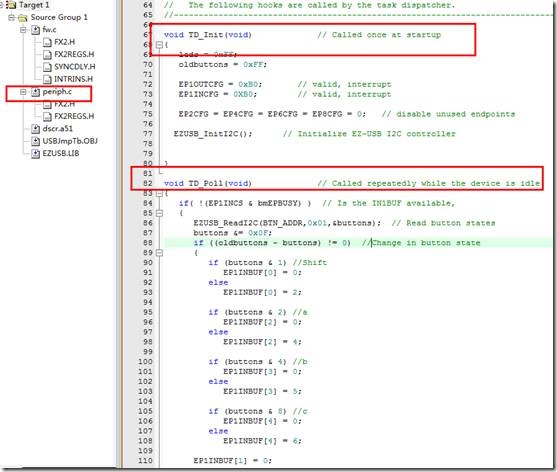The width and height of the screenshot is (557, 472).
Task: Collapse the fw.c file node
Action: click(x=23, y=30)
